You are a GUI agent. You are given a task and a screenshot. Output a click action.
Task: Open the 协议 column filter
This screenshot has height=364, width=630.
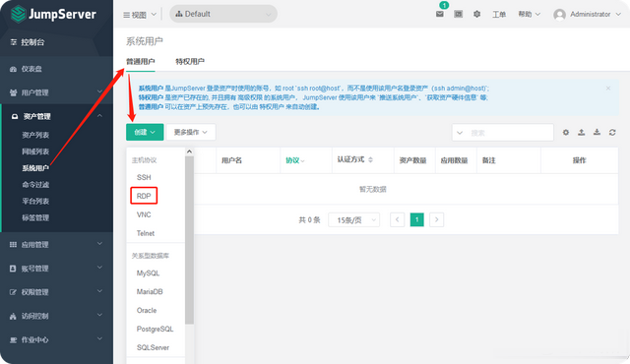[x=295, y=160]
